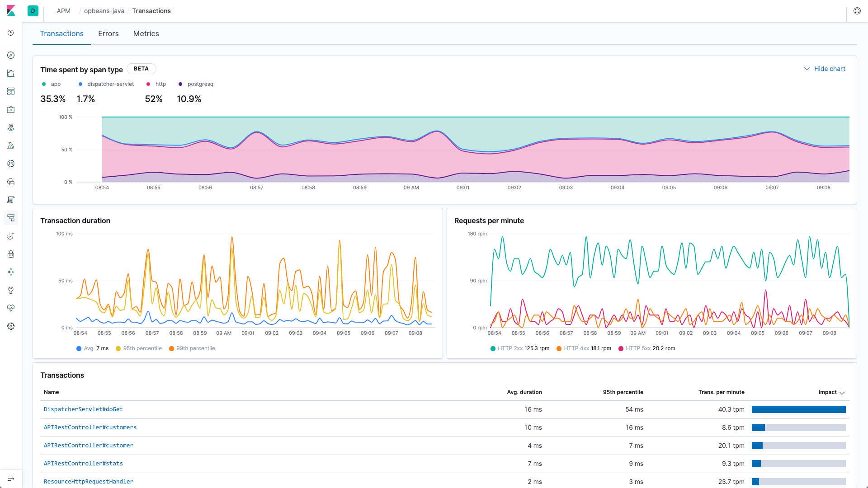This screenshot has width=868, height=488.
Task: Open the SIEM padlock icon in sidebar
Action: 11,254
